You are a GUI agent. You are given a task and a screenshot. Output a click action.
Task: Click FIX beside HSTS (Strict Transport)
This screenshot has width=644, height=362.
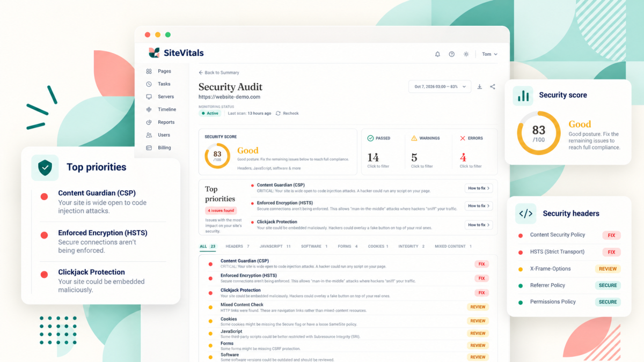pos(611,252)
